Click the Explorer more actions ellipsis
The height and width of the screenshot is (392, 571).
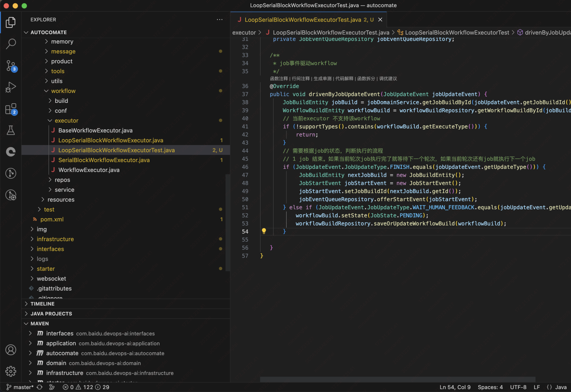click(219, 20)
